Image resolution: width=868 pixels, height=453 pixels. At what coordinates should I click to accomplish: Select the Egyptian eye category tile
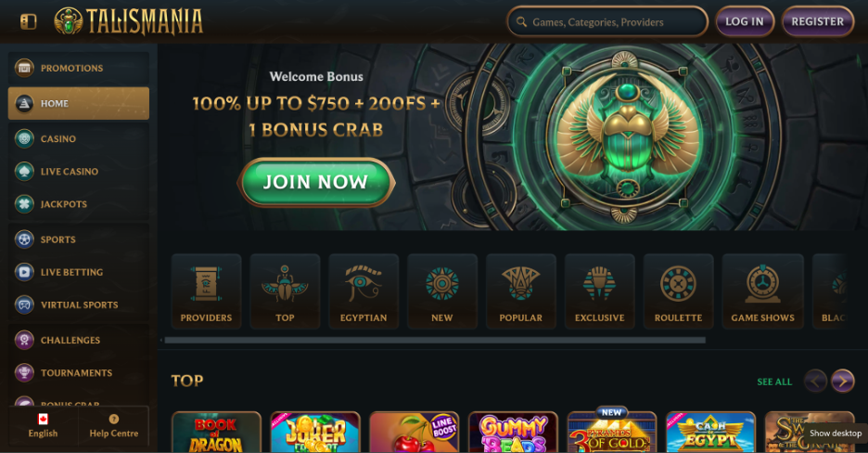[x=364, y=291]
